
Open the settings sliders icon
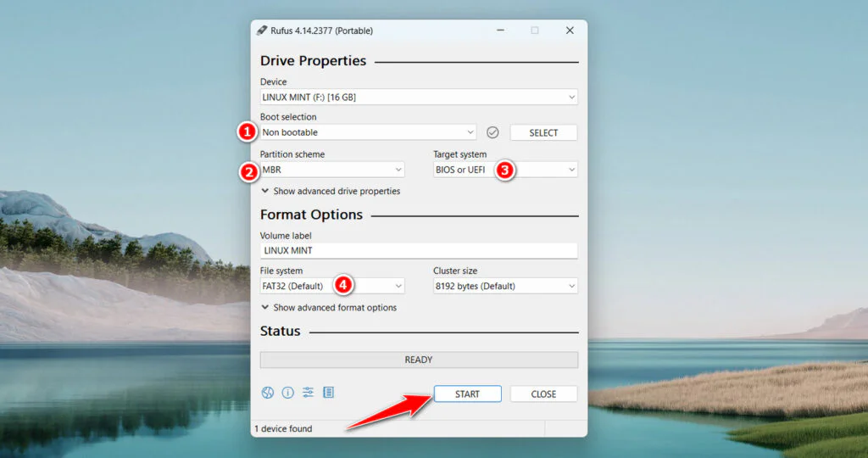pos(308,393)
